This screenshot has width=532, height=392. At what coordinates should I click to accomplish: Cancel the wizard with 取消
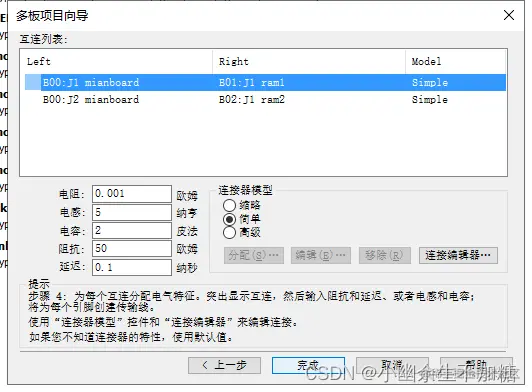point(392,366)
